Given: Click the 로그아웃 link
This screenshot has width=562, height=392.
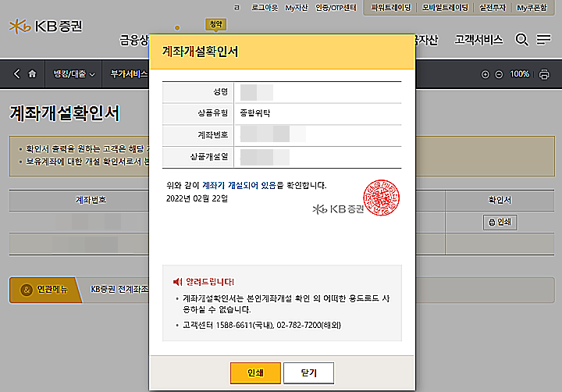Looking at the screenshot, I should point(265,8).
